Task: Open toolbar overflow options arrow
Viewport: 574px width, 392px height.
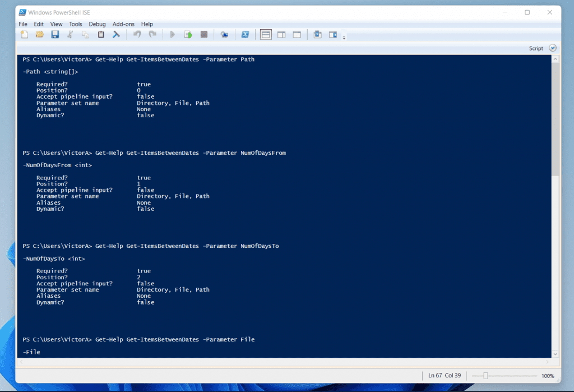Action: point(344,37)
